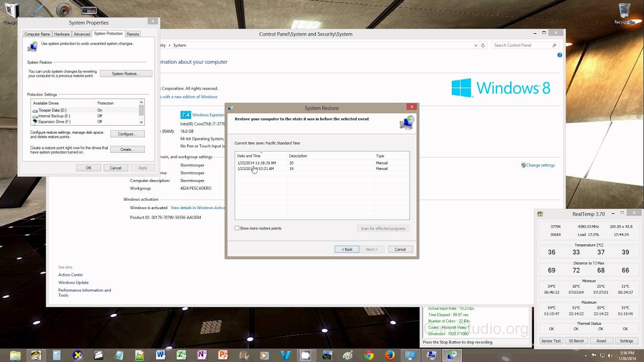Click Cancel in System Properties

click(116, 168)
